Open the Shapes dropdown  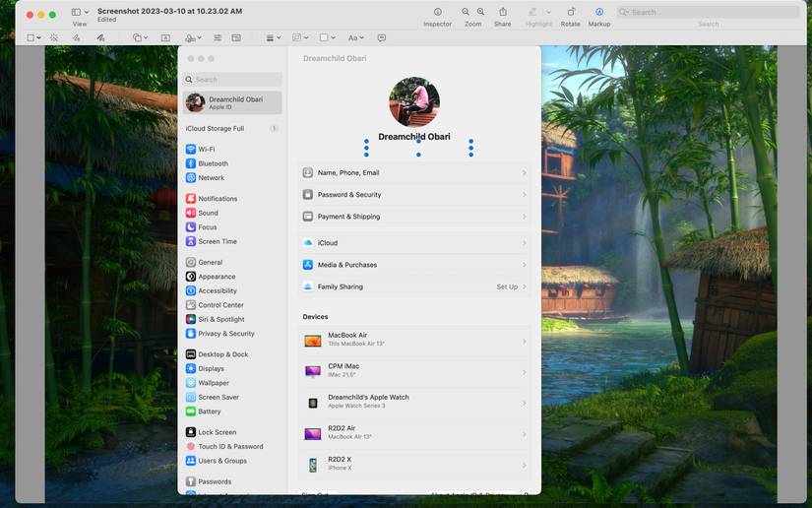click(140, 37)
